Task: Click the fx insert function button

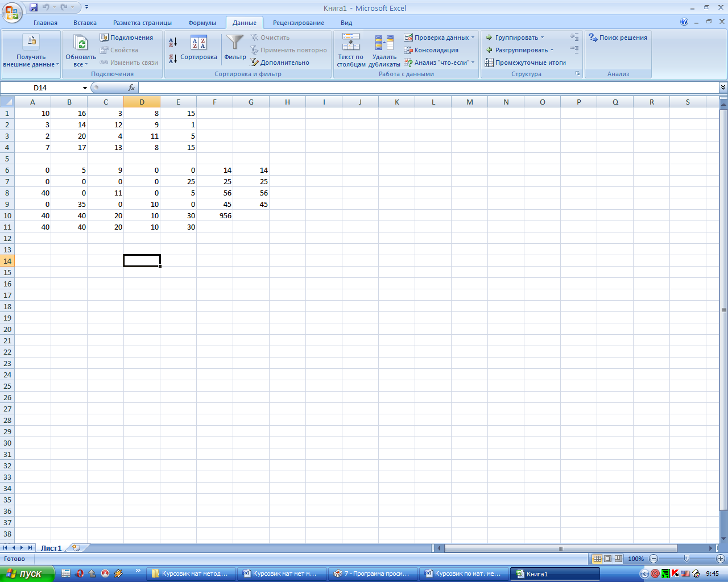Action: (x=131, y=88)
